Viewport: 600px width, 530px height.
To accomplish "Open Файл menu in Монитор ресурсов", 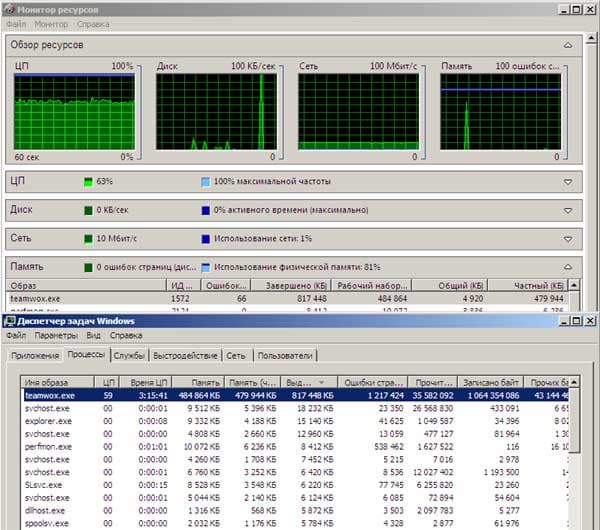I will coord(16,24).
